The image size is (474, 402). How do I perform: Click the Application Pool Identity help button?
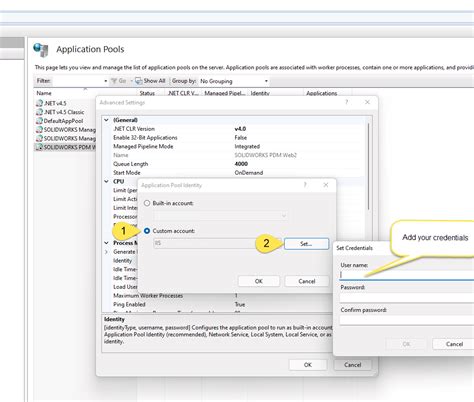point(305,185)
